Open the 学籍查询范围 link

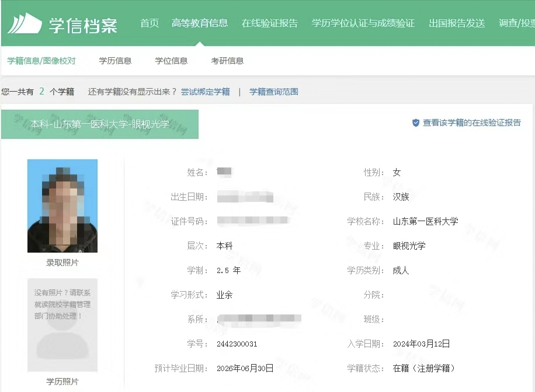click(x=274, y=92)
